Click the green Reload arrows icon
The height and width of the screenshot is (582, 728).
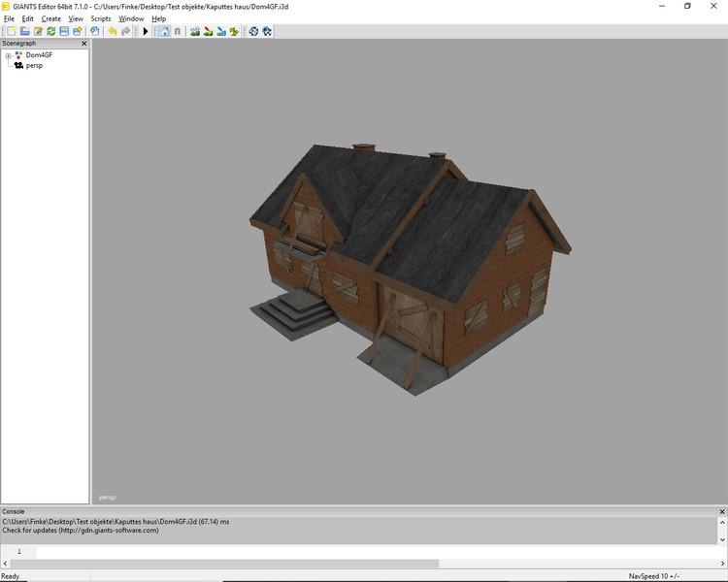click(x=50, y=32)
